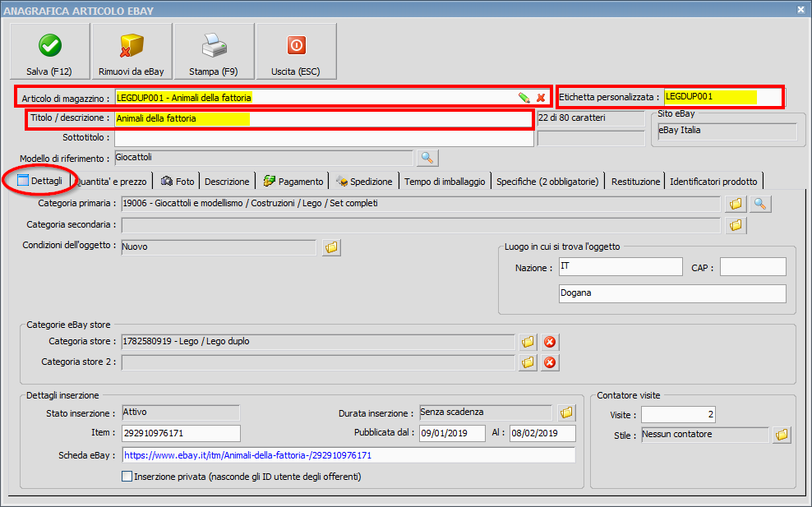
Task: Switch to the Dettagli tab
Action: point(40,181)
